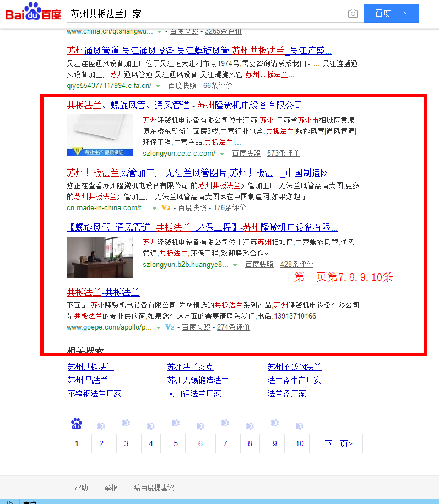Open 百度快照 for qiye554377117994.e-fa.cn result
The image size is (439, 504).
pyautogui.click(x=182, y=85)
